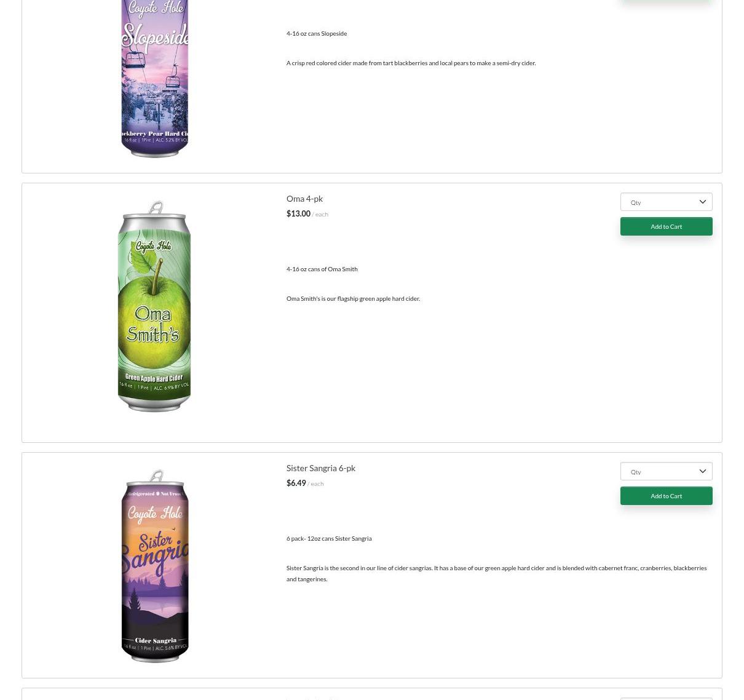The width and height of the screenshot is (744, 700).
Task: Open the Qty dropdown for Sister Sangria 6-pk
Action: click(x=666, y=471)
